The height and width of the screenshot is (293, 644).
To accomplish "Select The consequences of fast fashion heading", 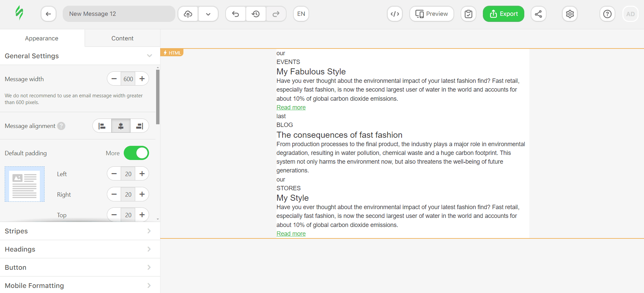I will pos(339,135).
